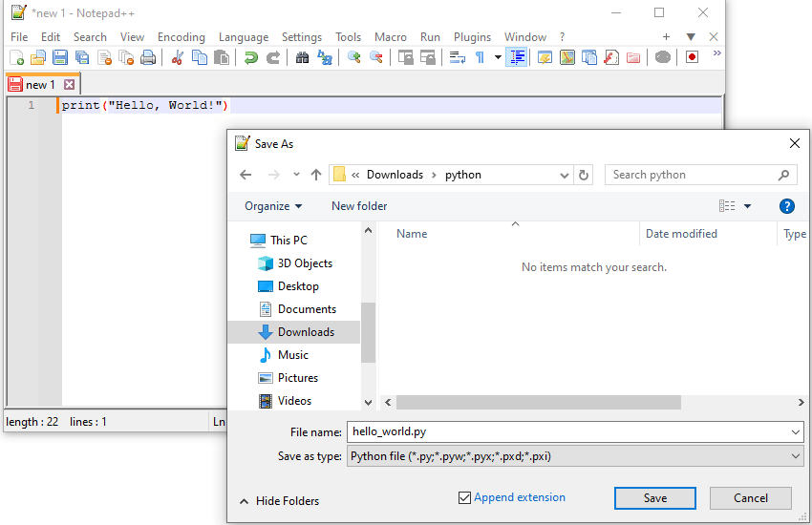Select Documents in the navigation pane

tap(307, 308)
